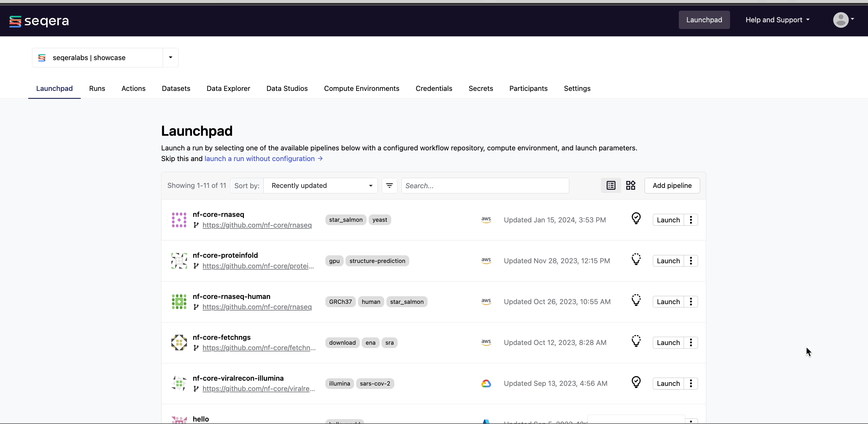Open the Secrets tab

pos(481,88)
